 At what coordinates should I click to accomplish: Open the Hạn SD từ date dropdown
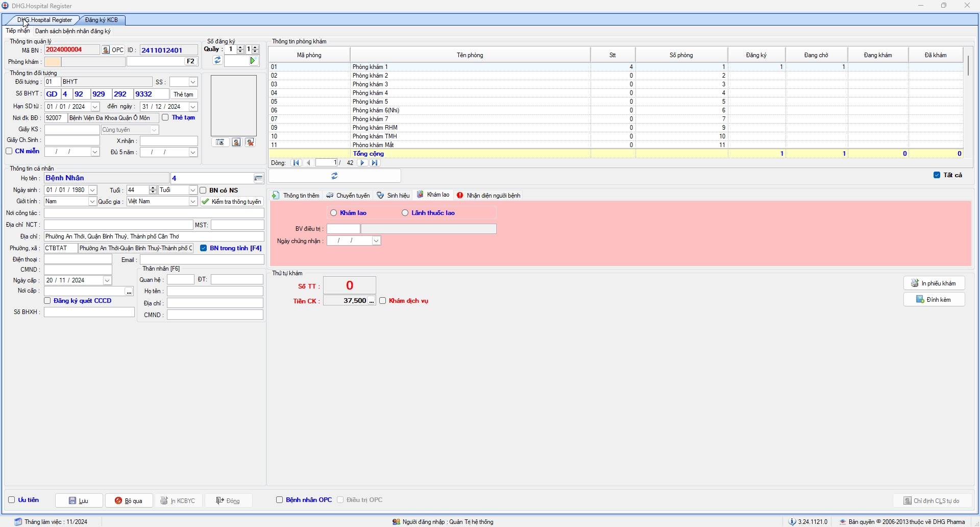click(95, 107)
